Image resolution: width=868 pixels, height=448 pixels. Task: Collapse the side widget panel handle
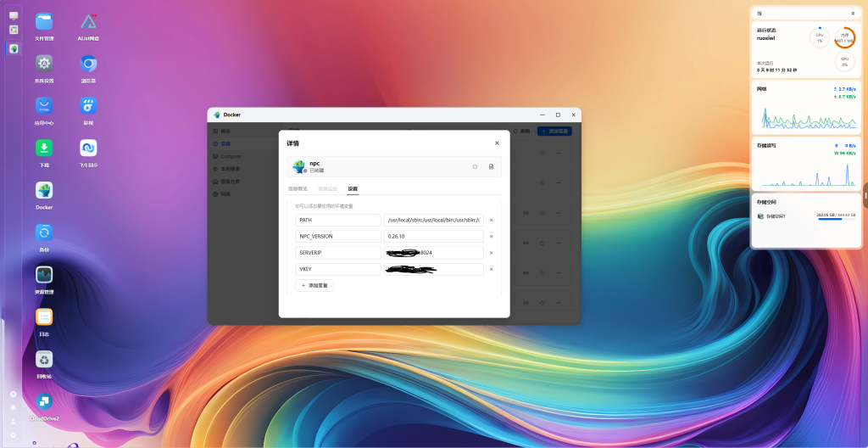[x=865, y=195]
